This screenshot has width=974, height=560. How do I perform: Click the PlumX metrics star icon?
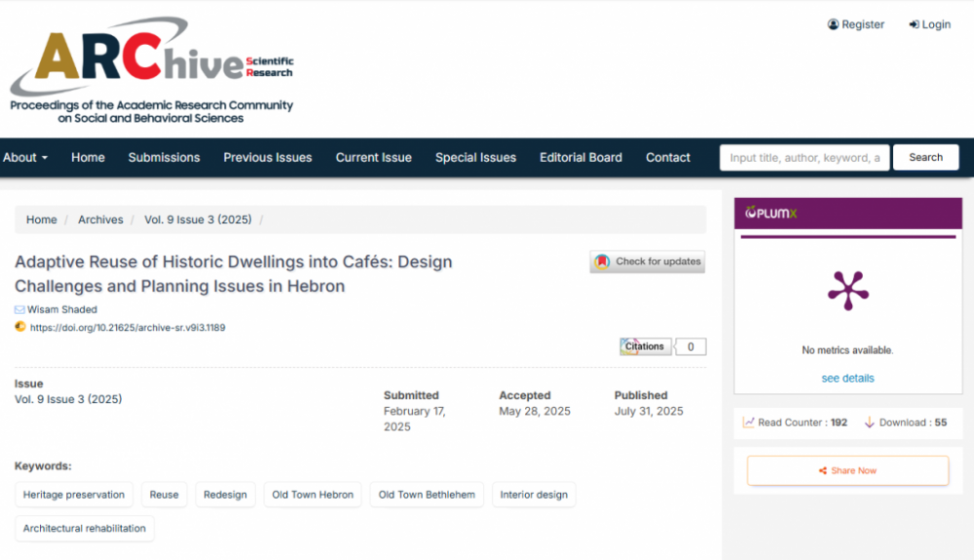(848, 290)
